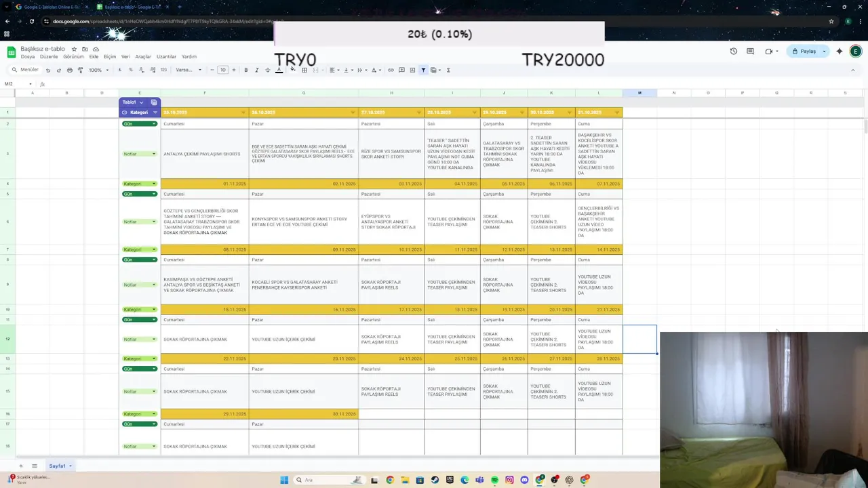The height and width of the screenshot is (488, 868).
Task: Open the fill color picker
Action: coord(293,70)
